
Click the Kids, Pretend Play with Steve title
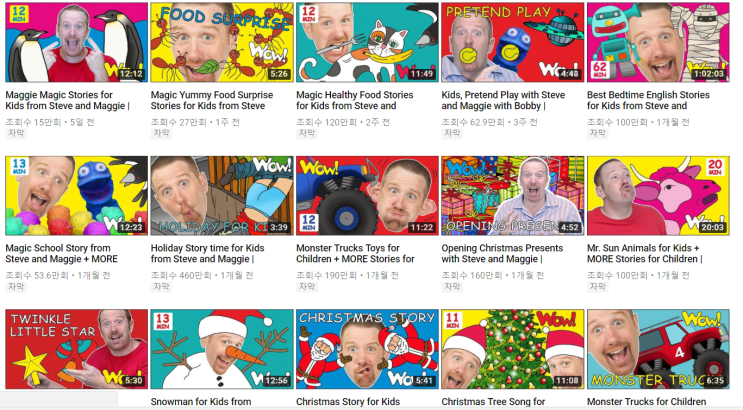click(x=503, y=100)
